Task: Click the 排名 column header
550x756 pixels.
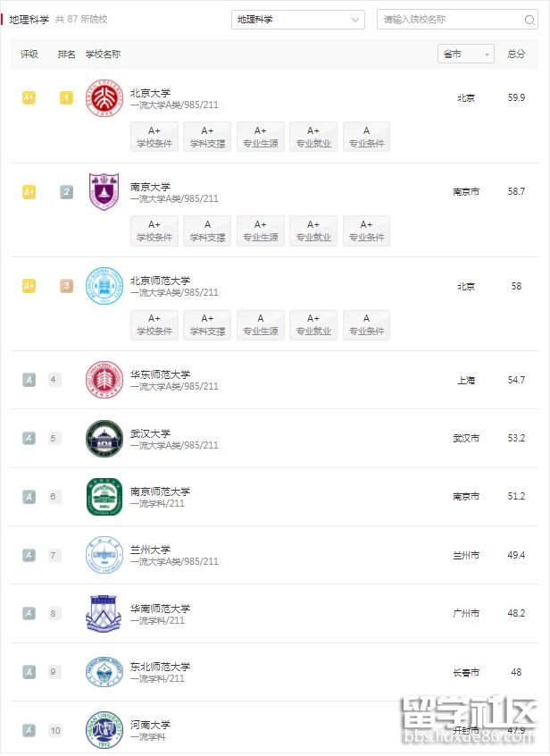Action: tap(67, 55)
